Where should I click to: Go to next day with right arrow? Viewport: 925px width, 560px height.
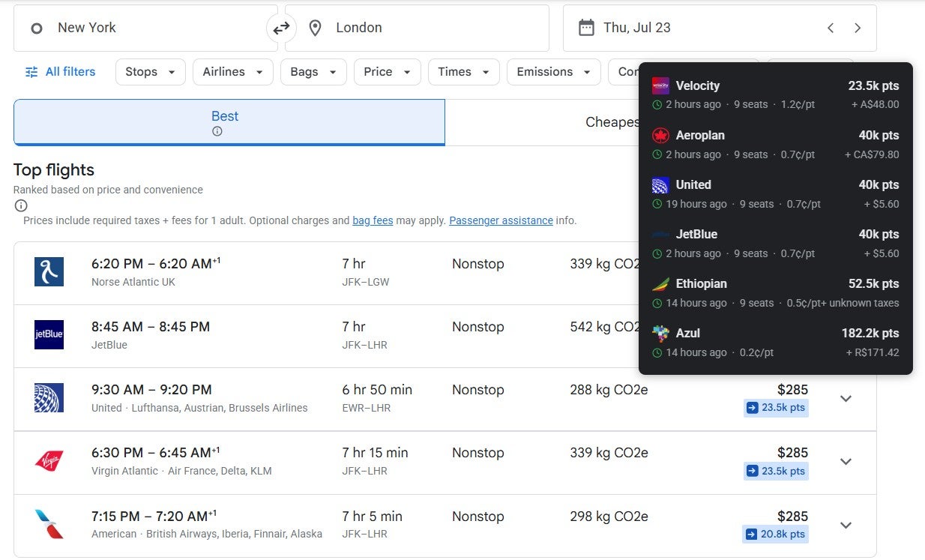pos(858,28)
